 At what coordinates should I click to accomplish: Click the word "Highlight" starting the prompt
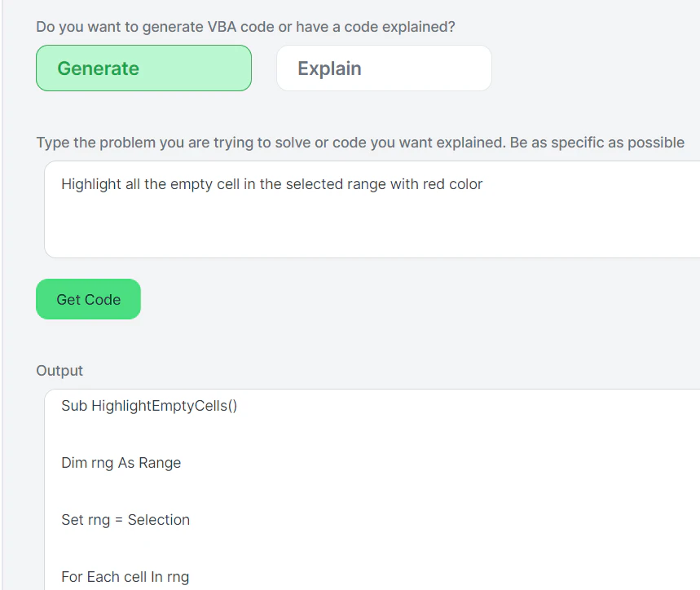tap(90, 184)
